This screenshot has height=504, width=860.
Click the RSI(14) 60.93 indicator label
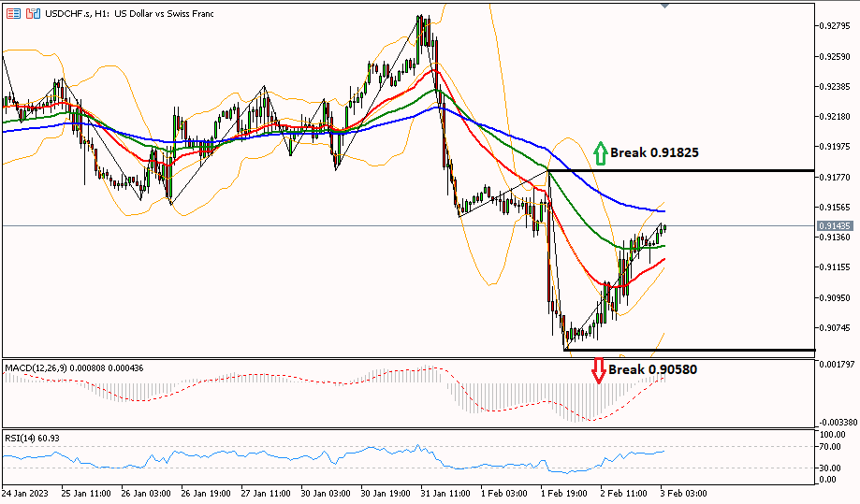tap(33, 439)
